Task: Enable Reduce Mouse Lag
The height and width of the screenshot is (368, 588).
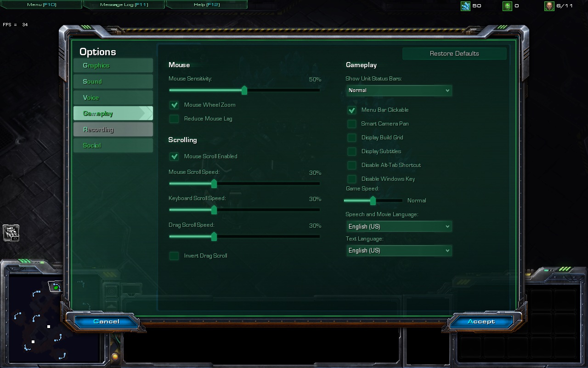Action: click(x=174, y=119)
